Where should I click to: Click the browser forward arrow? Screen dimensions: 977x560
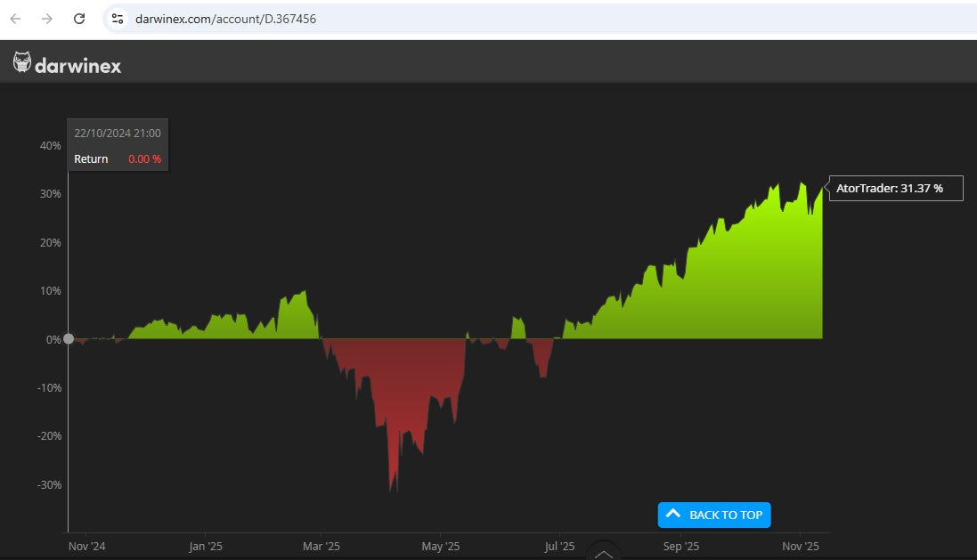[46, 19]
